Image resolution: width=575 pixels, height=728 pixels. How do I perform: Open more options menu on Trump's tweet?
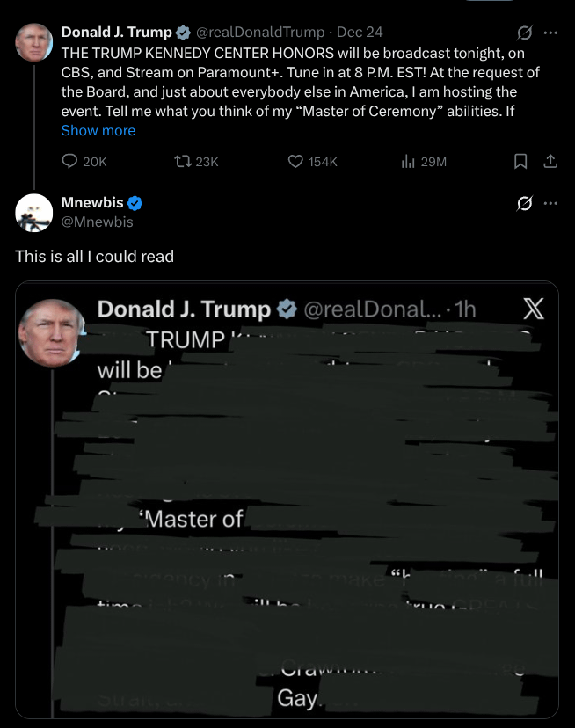click(551, 33)
